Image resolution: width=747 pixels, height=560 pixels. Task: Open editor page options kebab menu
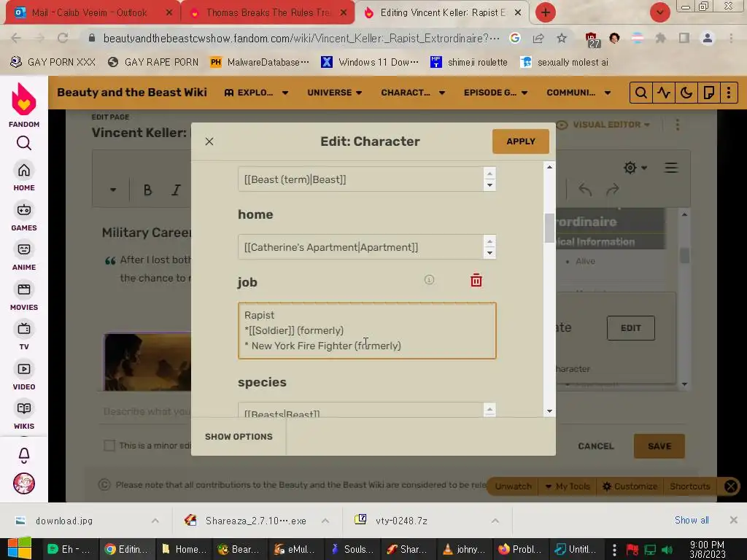[x=678, y=125]
